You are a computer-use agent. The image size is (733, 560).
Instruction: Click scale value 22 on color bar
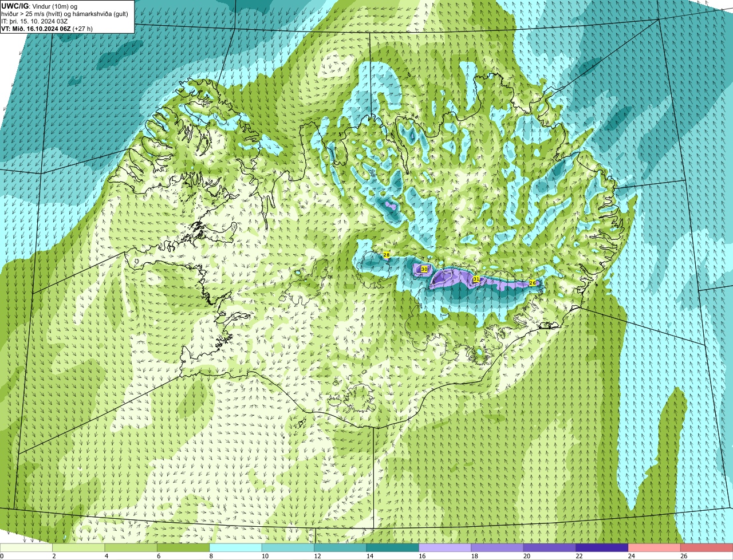579,556
